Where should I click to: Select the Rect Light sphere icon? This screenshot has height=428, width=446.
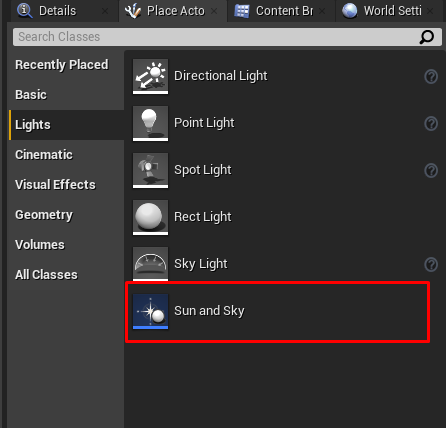(150, 218)
